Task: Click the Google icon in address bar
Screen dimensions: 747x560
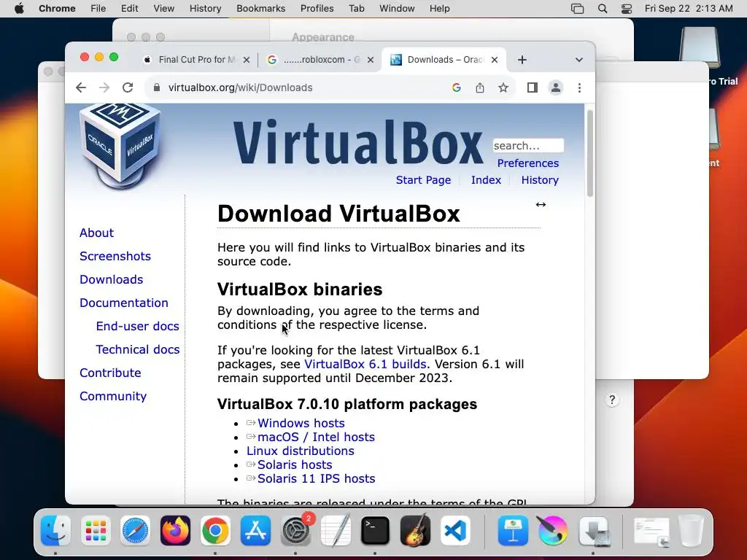Action: 457,87
